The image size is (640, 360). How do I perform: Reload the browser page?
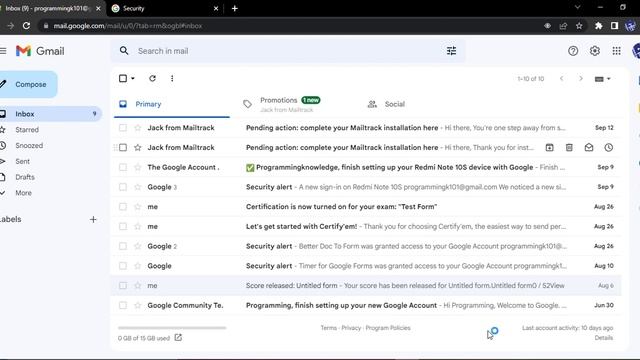pos(26,26)
